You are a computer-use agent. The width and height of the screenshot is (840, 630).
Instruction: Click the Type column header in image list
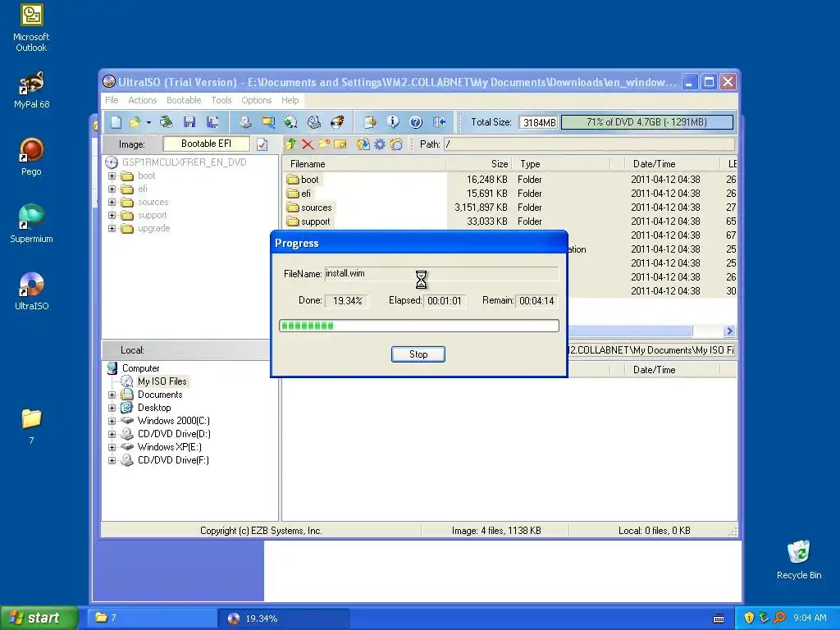pyautogui.click(x=561, y=164)
